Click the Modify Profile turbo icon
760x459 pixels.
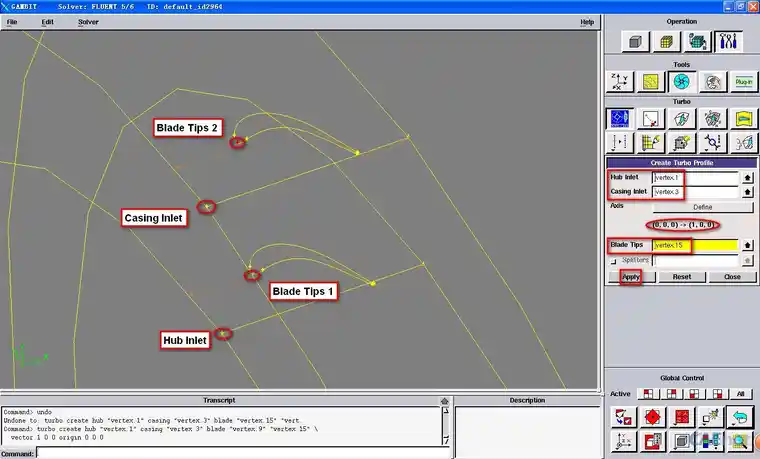click(650, 119)
